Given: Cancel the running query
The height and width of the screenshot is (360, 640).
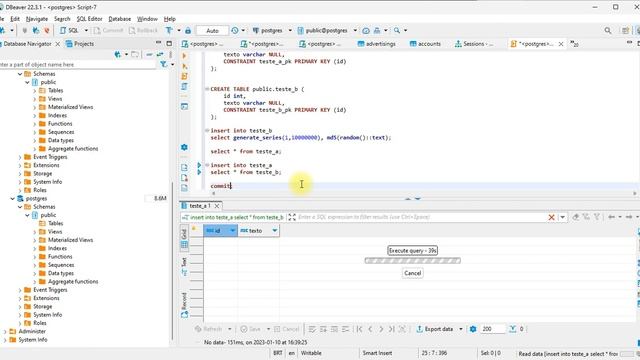Looking at the screenshot, I should point(412,273).
